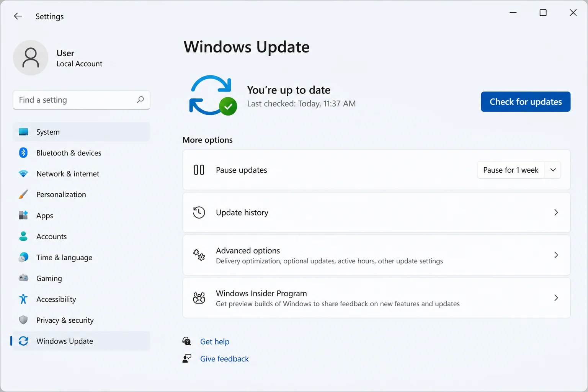Expand Advanced options chevron

556,255
